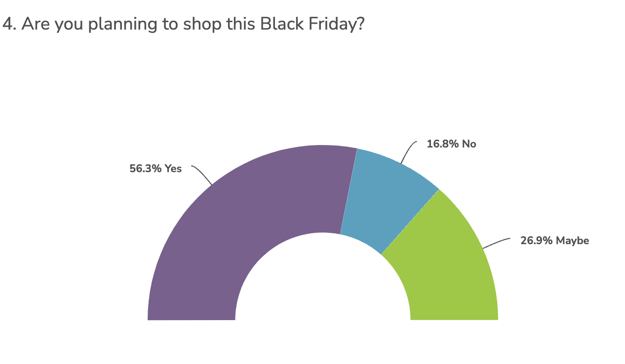The image size is (625, 364).
Task: Click the leader line to the Maybe label
Action: click(496, 243)
